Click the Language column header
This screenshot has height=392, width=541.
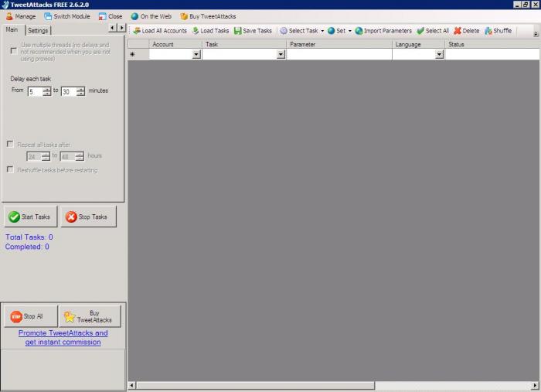pyautogui.click(x=418, y=44)
